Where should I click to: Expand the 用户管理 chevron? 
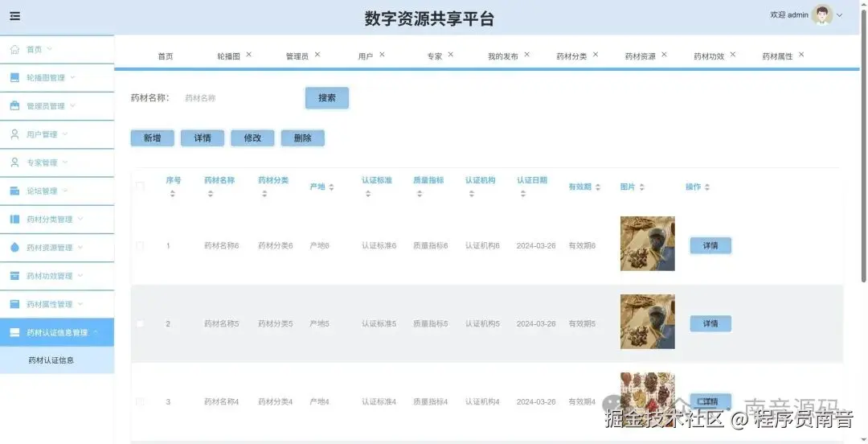[x=64, y=134]
